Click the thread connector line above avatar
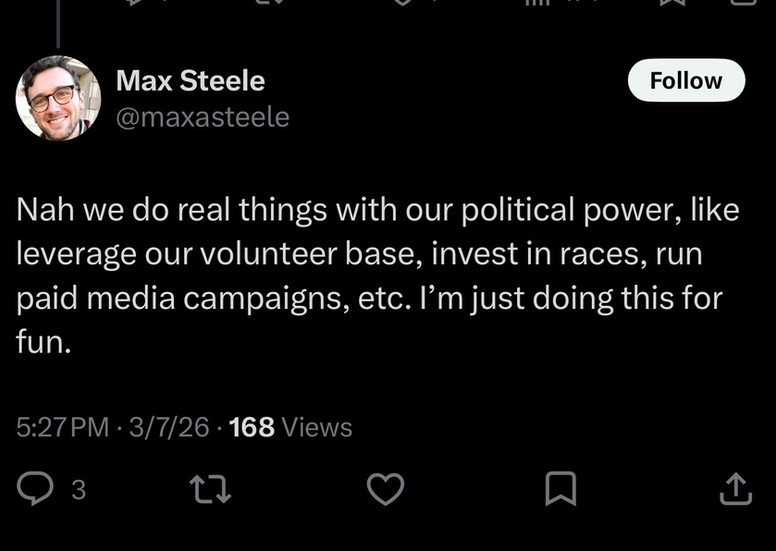The image size is (776, 551). point(58,24)
